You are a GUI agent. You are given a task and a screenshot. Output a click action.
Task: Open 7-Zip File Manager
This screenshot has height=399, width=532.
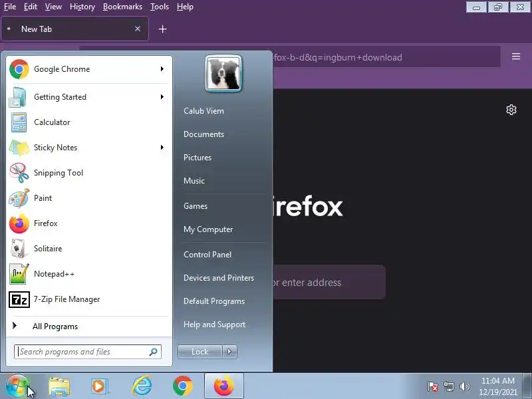coord(88,299)
